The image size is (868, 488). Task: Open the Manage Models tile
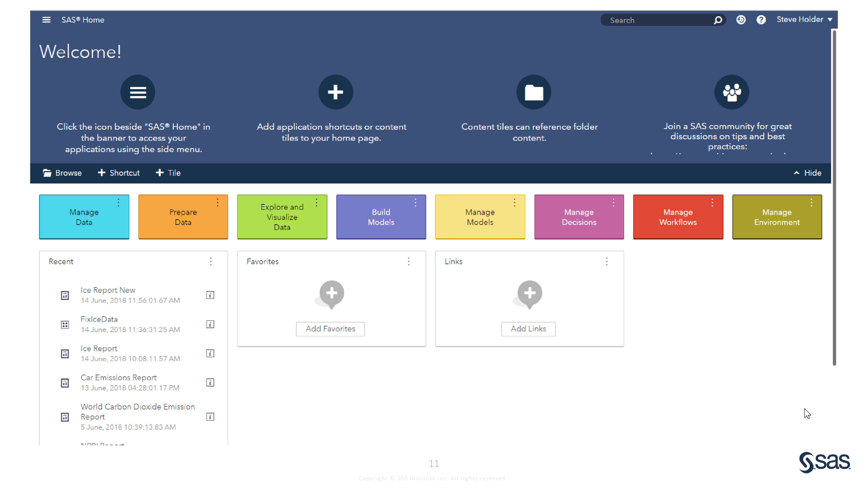pos(480,217)
